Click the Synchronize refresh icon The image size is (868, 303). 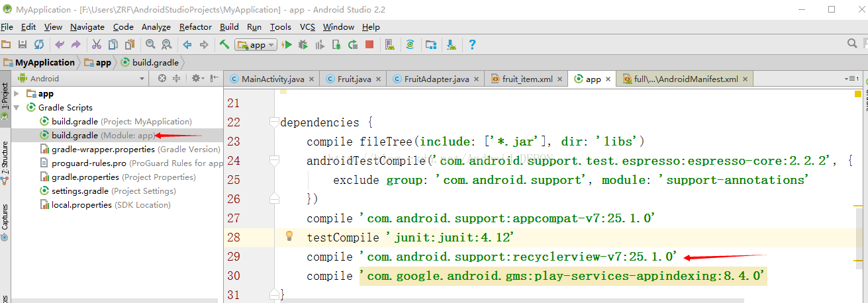(39, 45)
